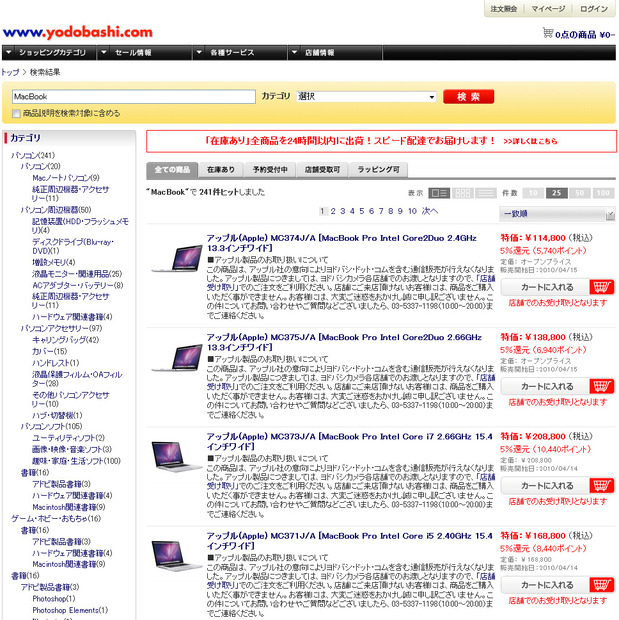Select ACアダプター・バッテリー(8) category
The width and height of the screenshot is (619, 620).
click(x=78, y=285)
